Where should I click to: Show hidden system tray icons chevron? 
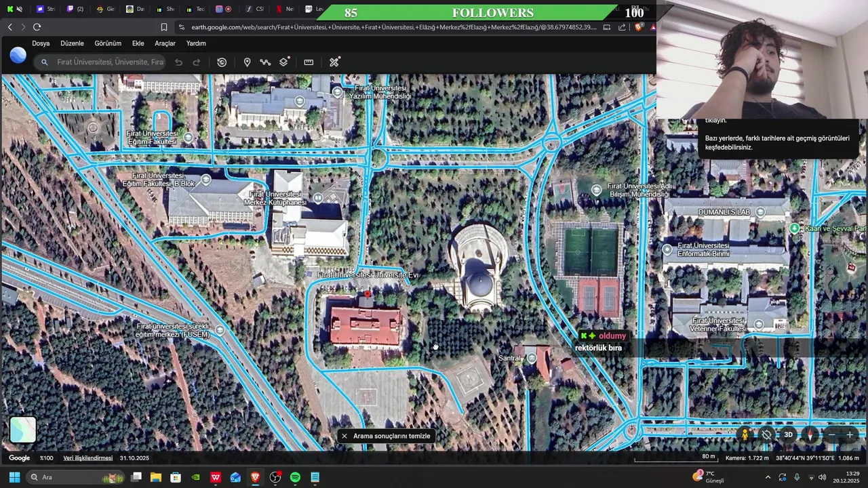(x=768, y=477)
